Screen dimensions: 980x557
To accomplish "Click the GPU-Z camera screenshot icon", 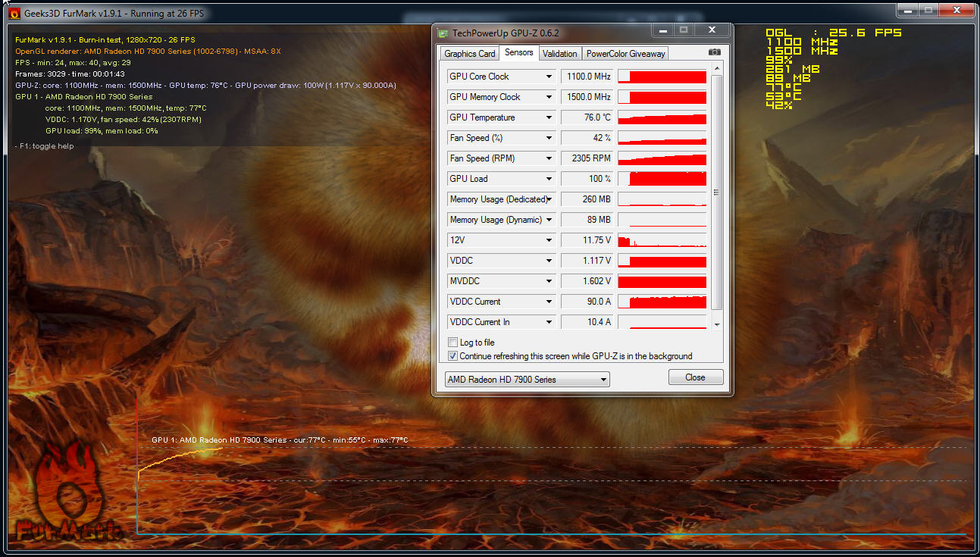I will pos(714,52).
